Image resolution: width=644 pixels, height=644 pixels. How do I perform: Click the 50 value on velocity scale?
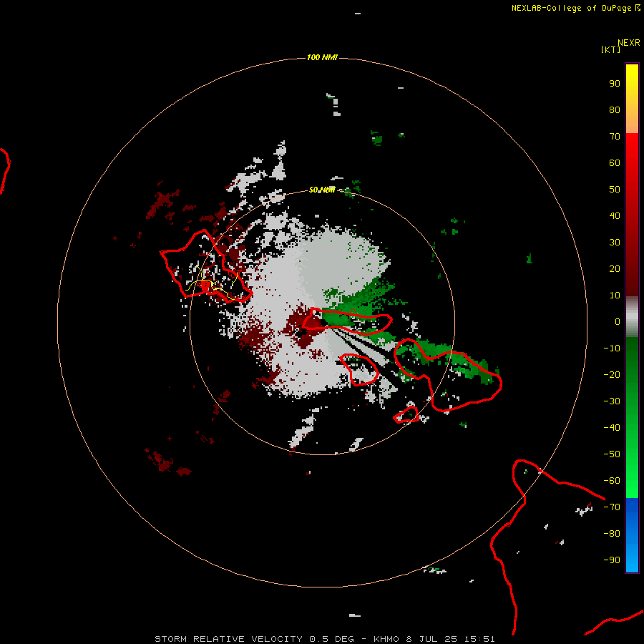[x=615, y=190]
